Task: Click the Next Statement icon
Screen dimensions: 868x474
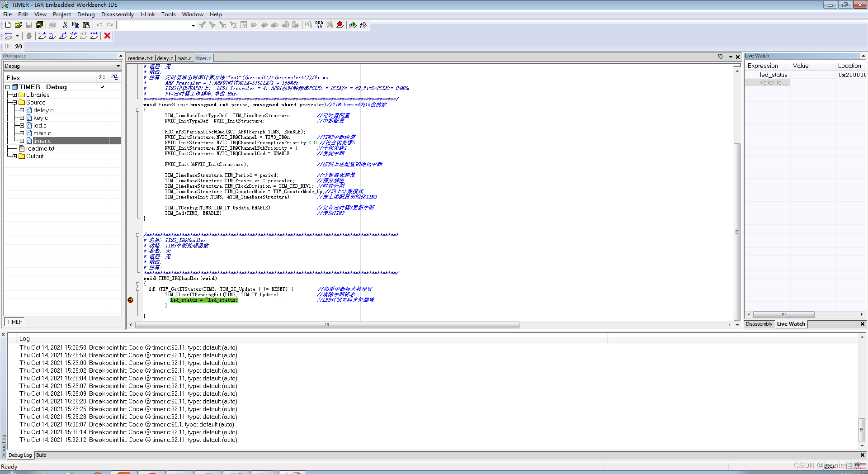Action: 73,36
